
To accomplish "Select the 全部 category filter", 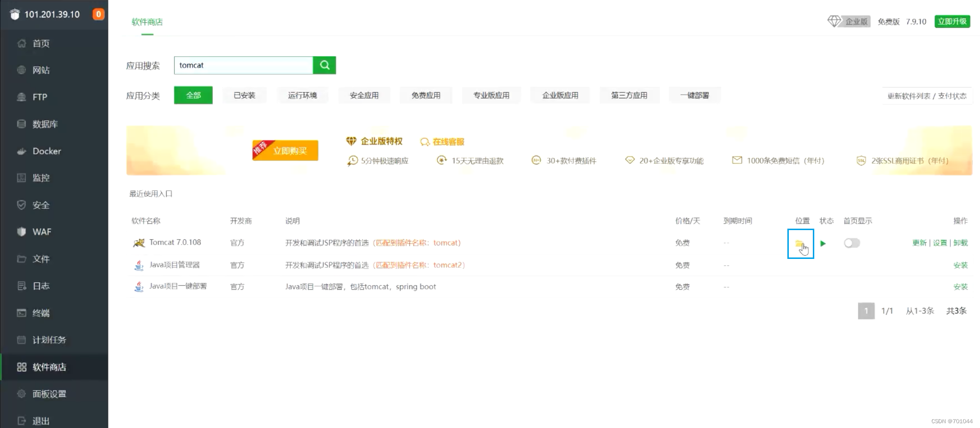I will coord(193,95).
